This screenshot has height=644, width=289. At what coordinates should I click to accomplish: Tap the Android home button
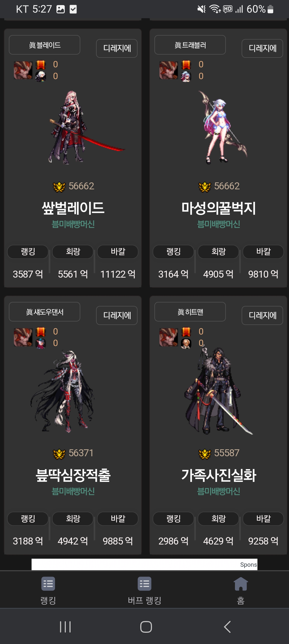coord(146,627)
